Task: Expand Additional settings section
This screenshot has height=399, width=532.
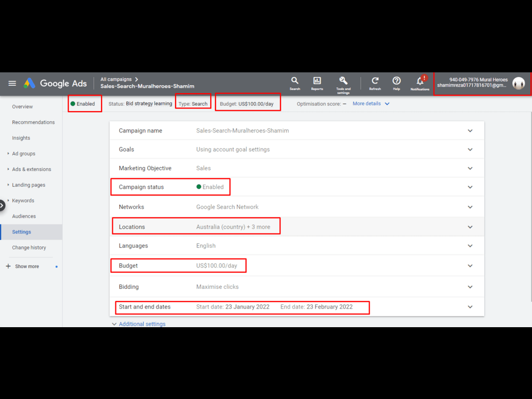Action: tap(139, 324)
